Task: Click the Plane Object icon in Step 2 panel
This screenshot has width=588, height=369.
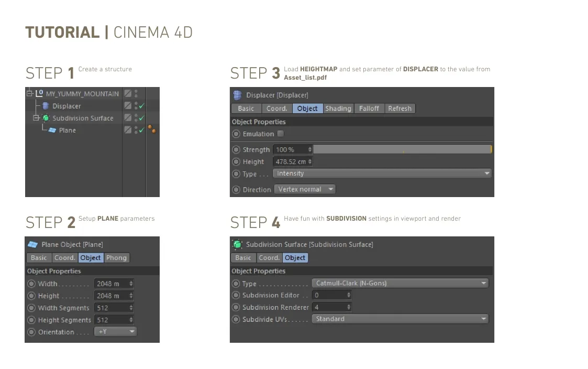Action: tap(31, 244)
